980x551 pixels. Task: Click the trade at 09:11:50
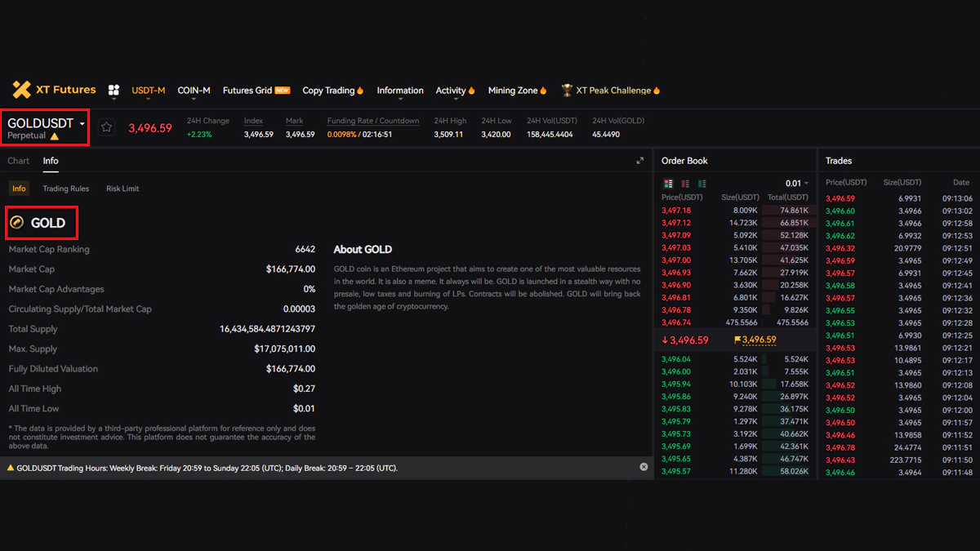[x=898, y=460]
